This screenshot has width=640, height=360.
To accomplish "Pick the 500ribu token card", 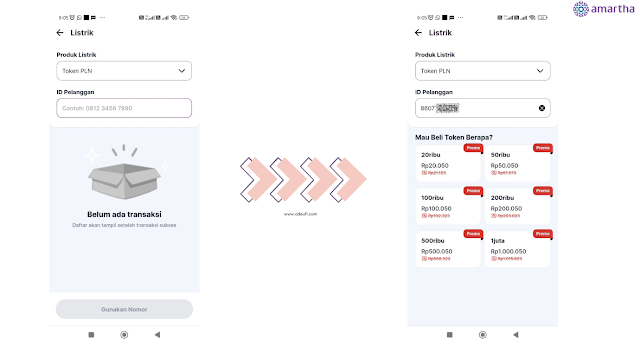I will click(448, 249).
